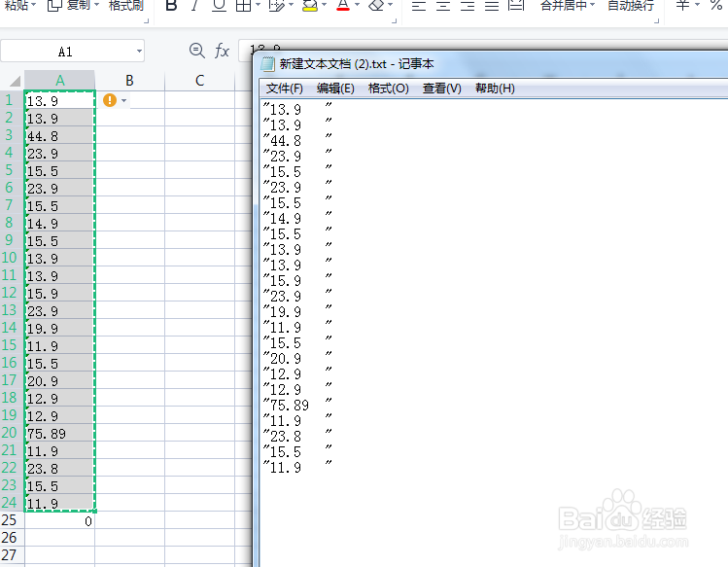
Task: Open Notepad 编辑(E) menu
Action: click(335, 89)
